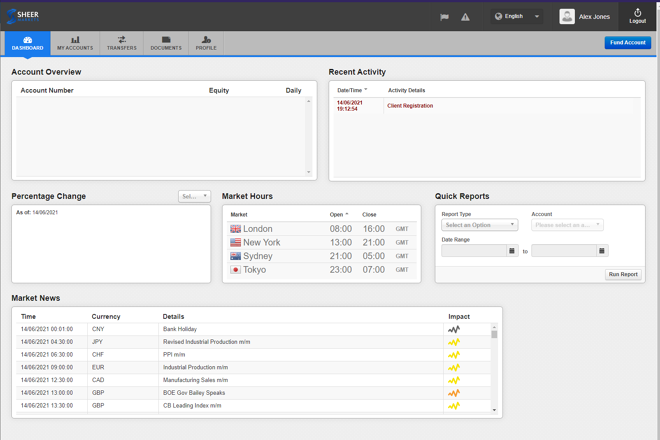Click the PPI m/m impact icon

click(454, 355)
